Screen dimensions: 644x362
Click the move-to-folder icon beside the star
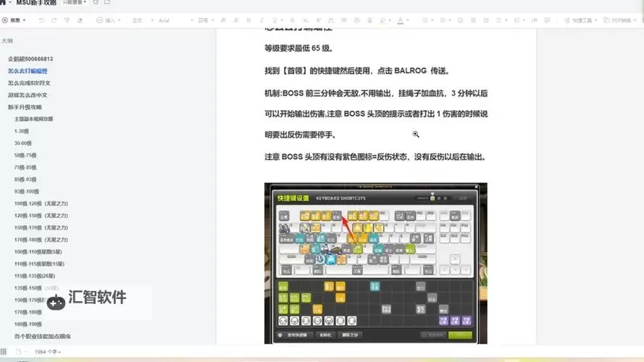tap(107, 2)
